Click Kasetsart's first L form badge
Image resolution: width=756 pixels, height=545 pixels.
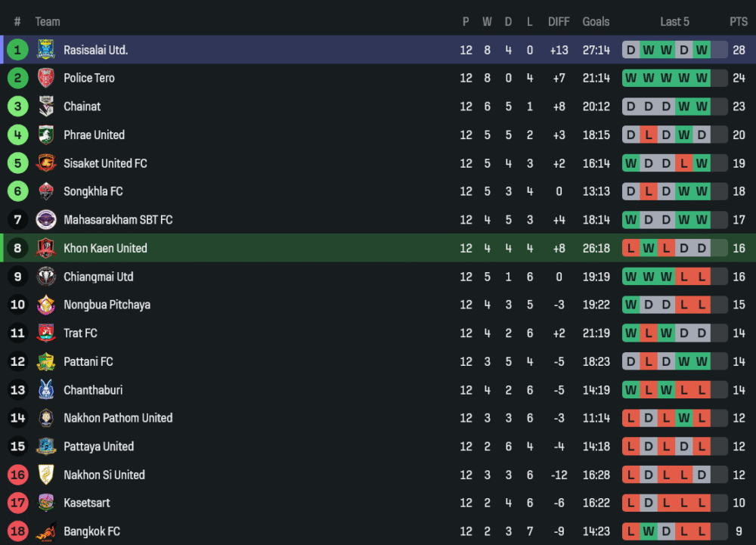pos(631,503)
